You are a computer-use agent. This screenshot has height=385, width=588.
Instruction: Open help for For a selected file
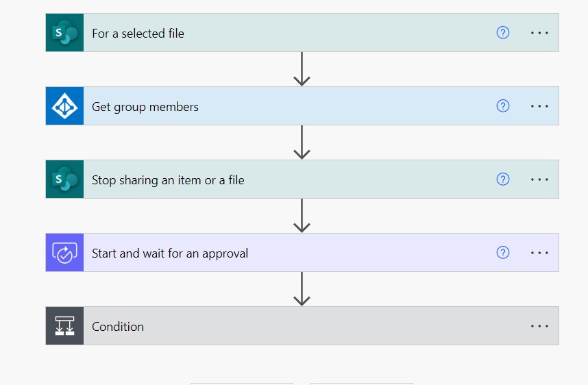pos(503,33)
